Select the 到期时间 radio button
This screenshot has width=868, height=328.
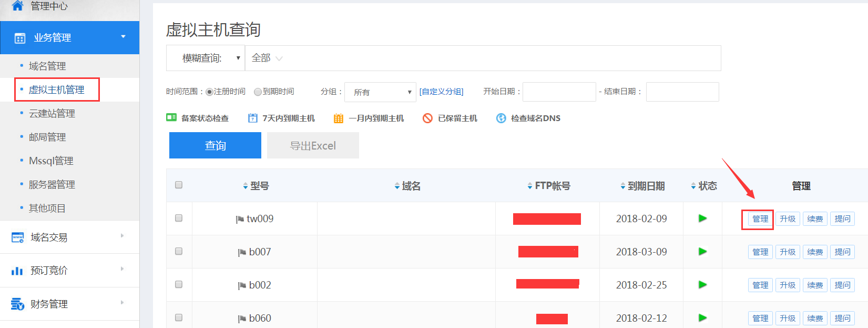[x=258, y=92]
